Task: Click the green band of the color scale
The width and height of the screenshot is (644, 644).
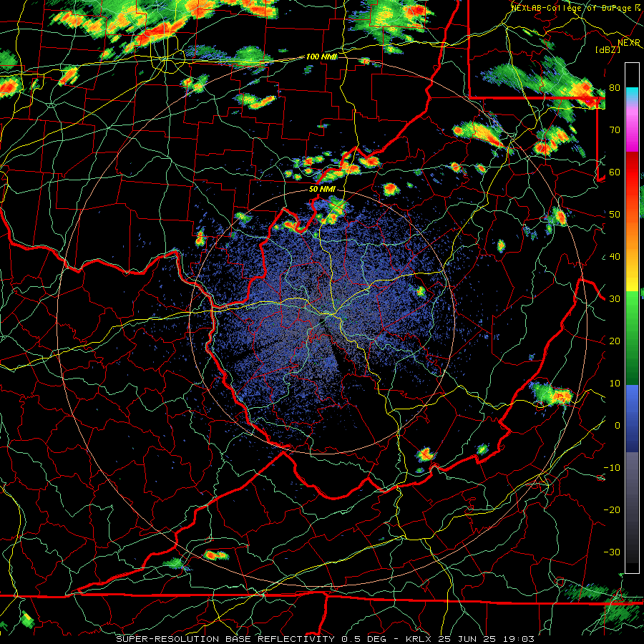Action: pyautogui.click(x=632, y=338)
